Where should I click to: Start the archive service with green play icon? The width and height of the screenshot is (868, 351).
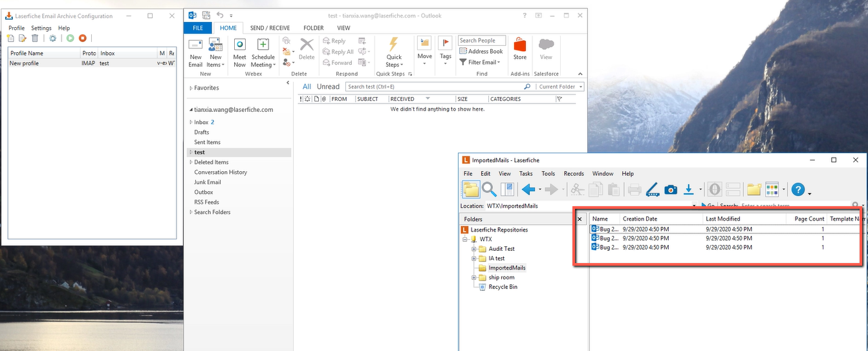tap(70, 39)
